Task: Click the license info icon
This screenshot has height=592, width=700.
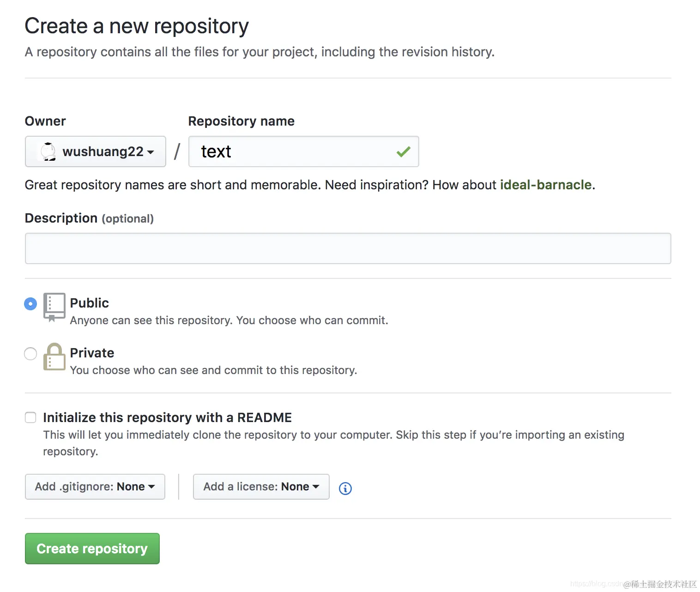Action: pyautogui.click(x=345, y=488)
